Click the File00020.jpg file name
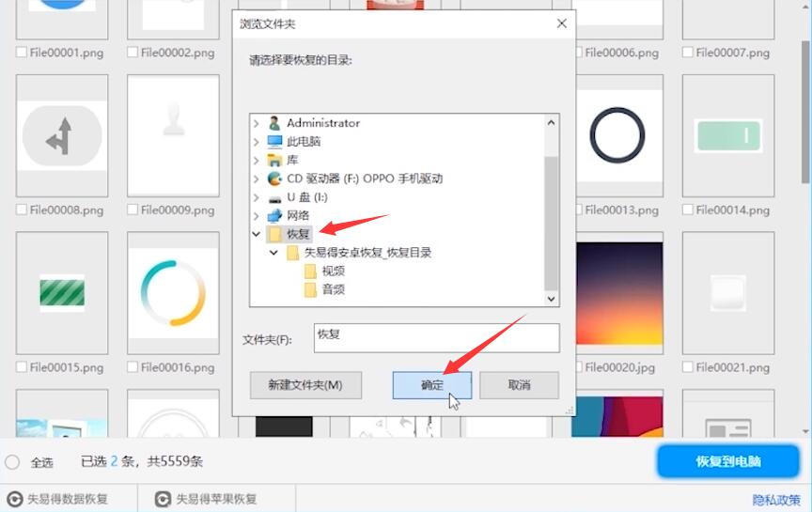This screenshot has width=812, height=512. click(x=620, y=367)
